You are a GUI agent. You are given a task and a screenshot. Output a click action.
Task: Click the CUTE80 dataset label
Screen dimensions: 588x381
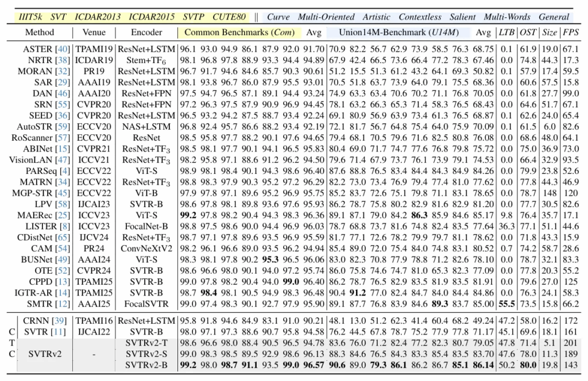230,17
